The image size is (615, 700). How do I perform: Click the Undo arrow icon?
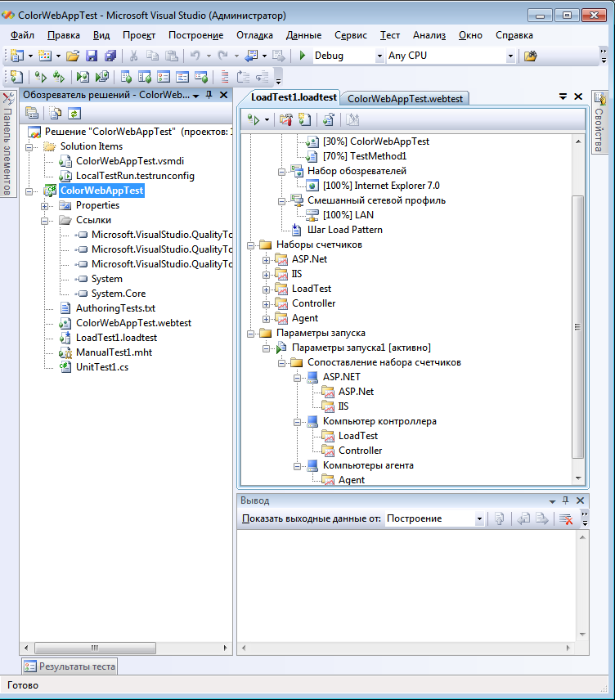tap(195, 56)
